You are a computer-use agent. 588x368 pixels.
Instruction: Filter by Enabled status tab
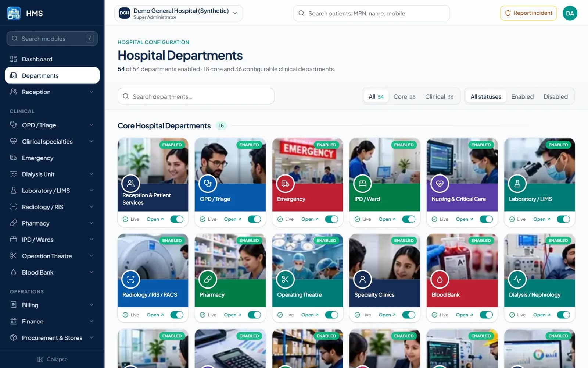pyautogui.click(x=522, y=96)
